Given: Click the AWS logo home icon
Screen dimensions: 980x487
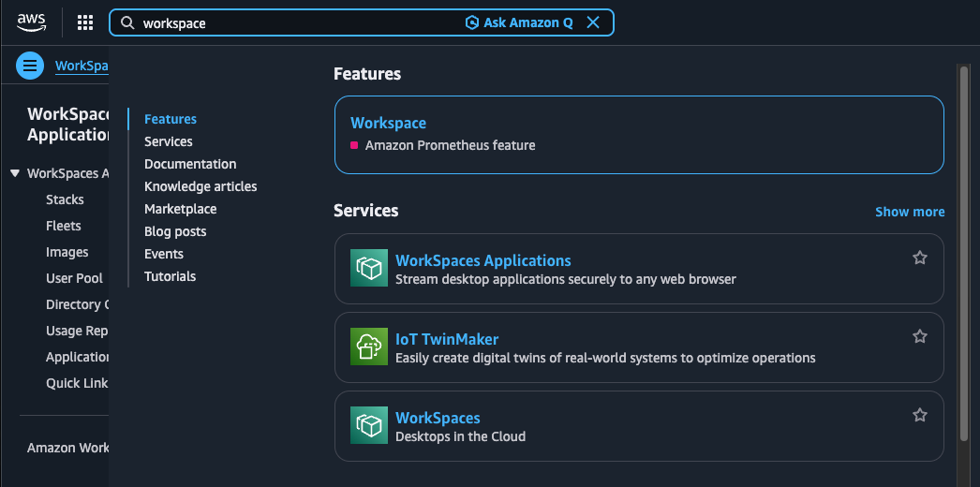Looking at the screenshot, I should point(32,22).
